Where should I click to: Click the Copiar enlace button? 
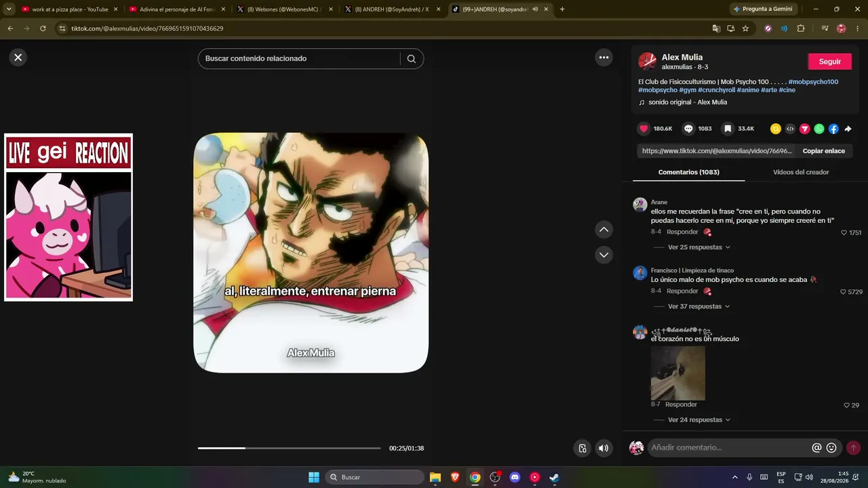(x=824, y=151)
